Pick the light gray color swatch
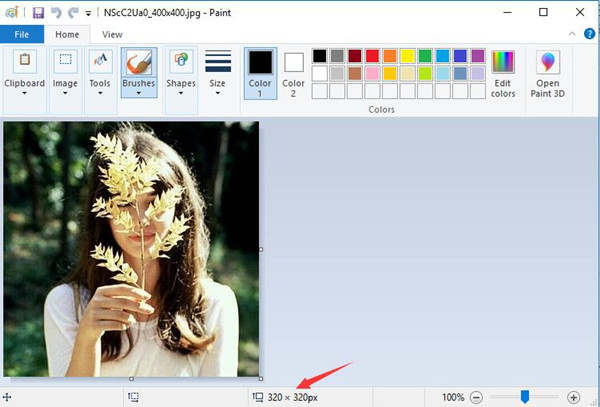The image size is (600, 407). 337,73
